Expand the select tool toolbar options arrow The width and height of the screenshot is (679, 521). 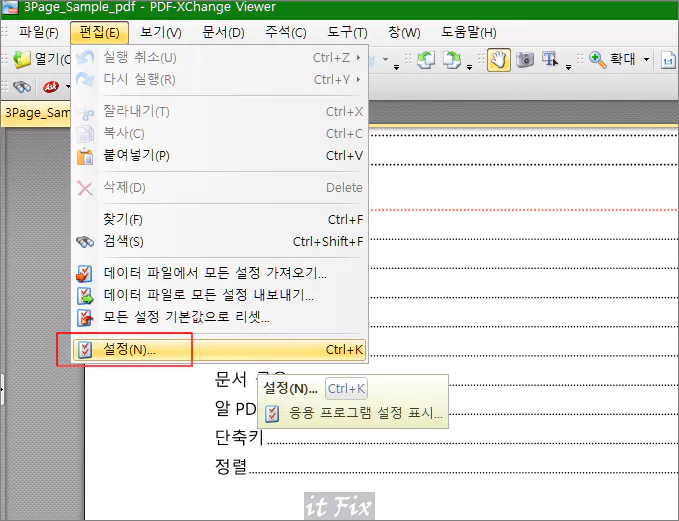[x=569, y=67]
